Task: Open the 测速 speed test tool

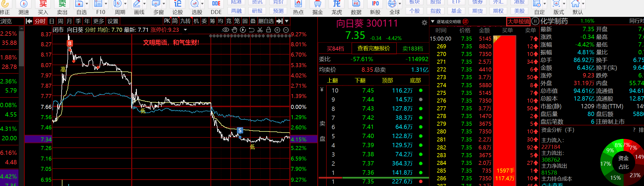Action: (x=24, y=7)
